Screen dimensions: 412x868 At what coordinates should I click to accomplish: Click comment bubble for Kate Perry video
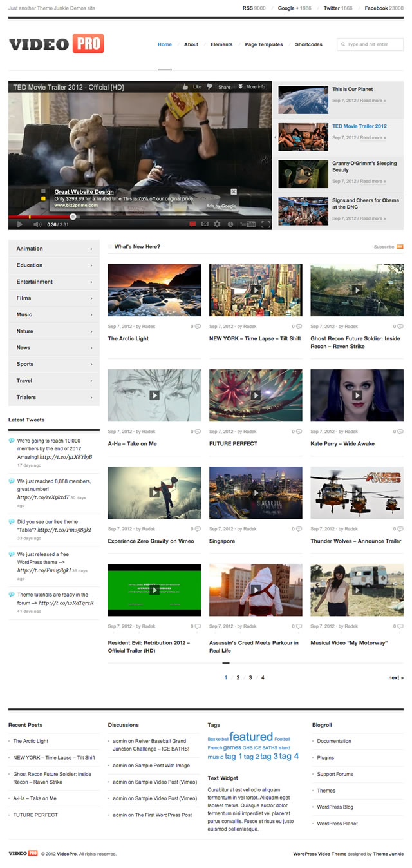click(400, 432)
